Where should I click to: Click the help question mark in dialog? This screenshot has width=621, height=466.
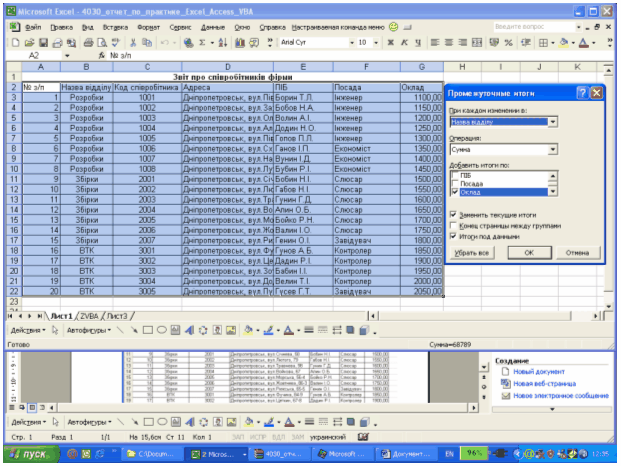coord(581,91)
